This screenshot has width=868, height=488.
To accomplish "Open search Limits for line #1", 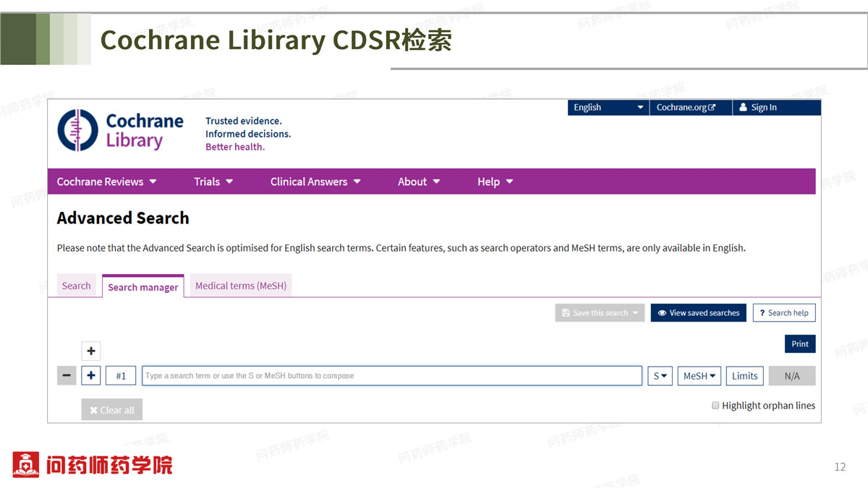I will pos(744,376).
